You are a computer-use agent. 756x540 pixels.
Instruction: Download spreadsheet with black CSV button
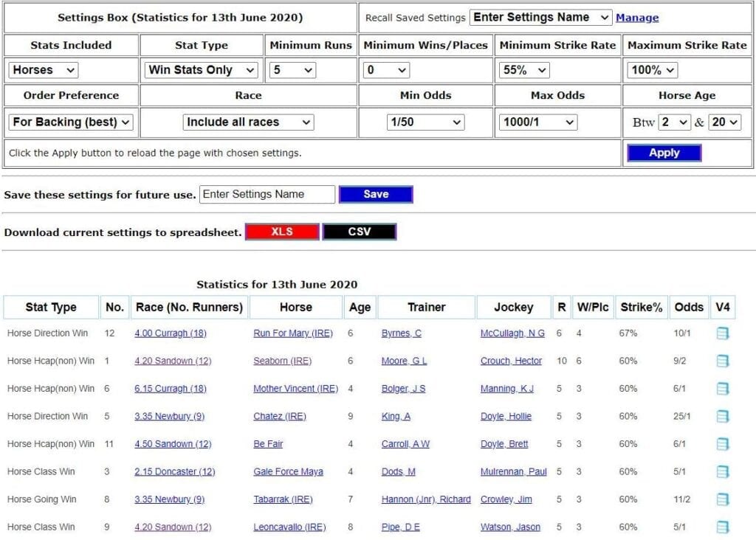(360, 232)
